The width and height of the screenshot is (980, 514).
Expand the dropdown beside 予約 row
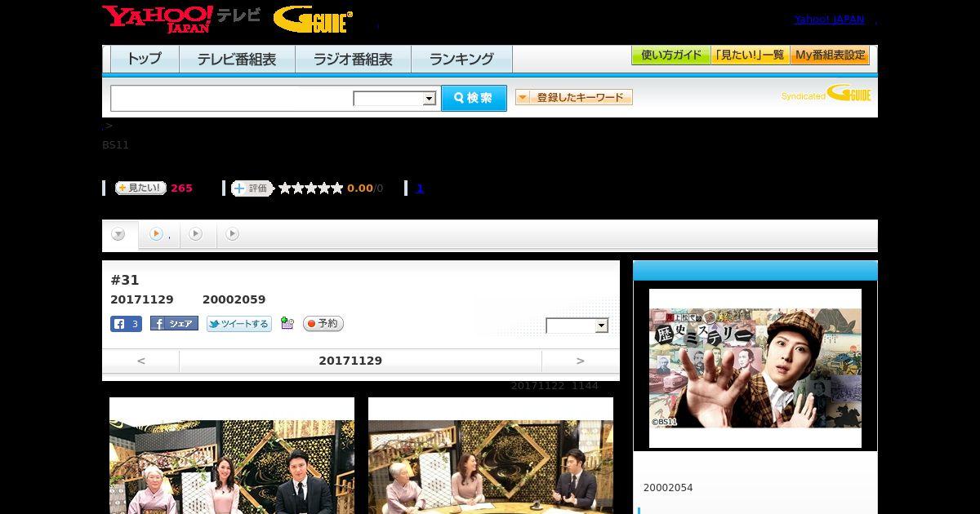click(x=577, y=326)
